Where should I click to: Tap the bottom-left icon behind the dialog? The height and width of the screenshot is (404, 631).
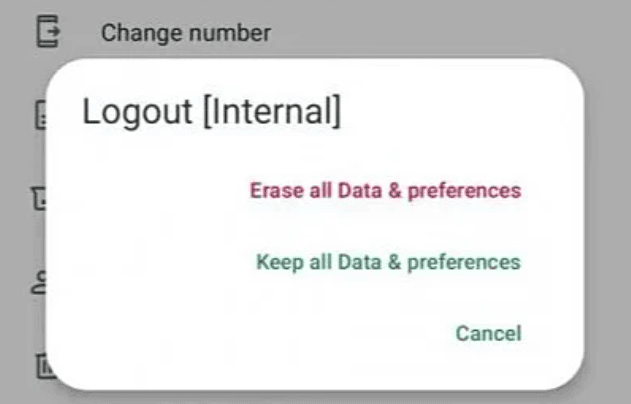tap(43, 366)
